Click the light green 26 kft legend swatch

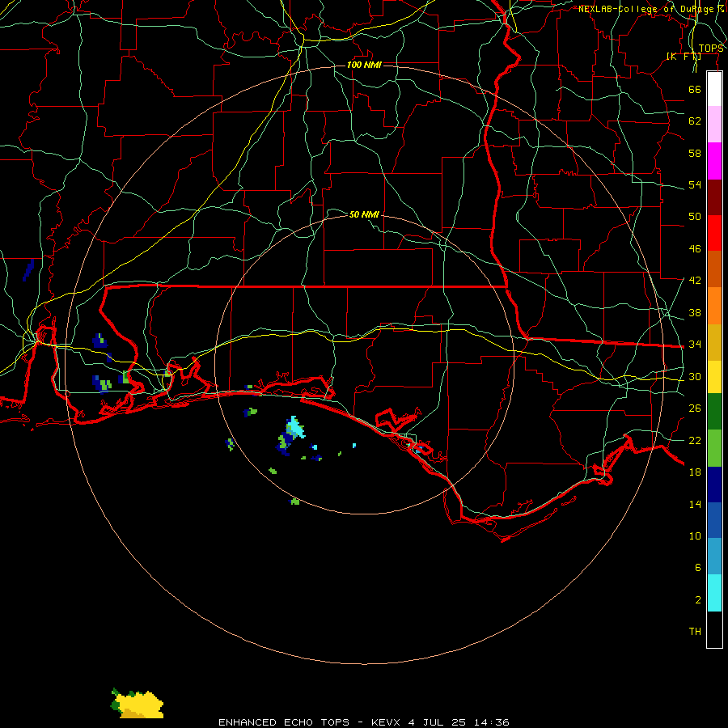(x=714, y=448)
